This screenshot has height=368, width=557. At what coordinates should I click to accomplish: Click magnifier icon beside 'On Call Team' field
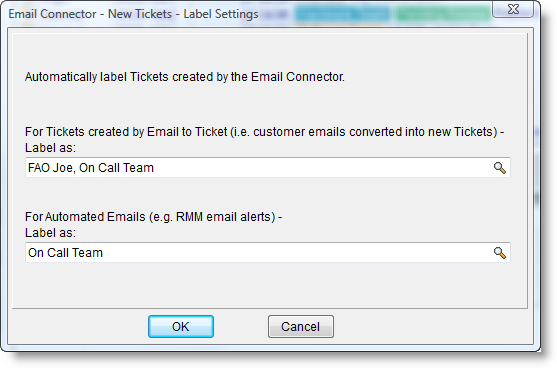[499, 253]
